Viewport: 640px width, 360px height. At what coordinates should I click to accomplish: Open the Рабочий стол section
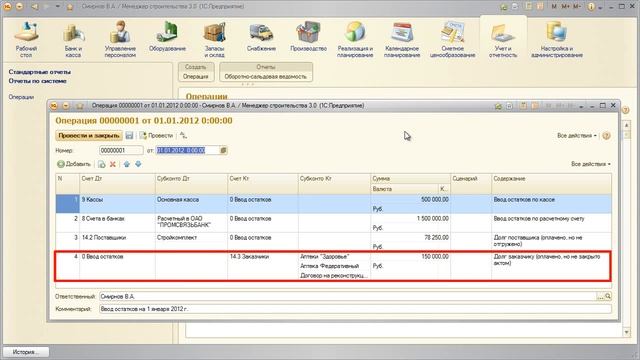click(26, 39)
